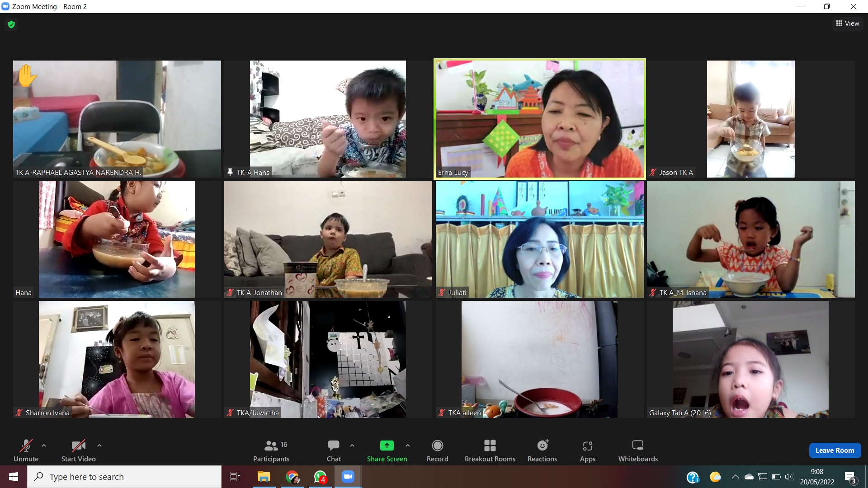This screenshot has height=488, width=868.
Task: Click the TK-A Hans name label
Action: [253, 172]
